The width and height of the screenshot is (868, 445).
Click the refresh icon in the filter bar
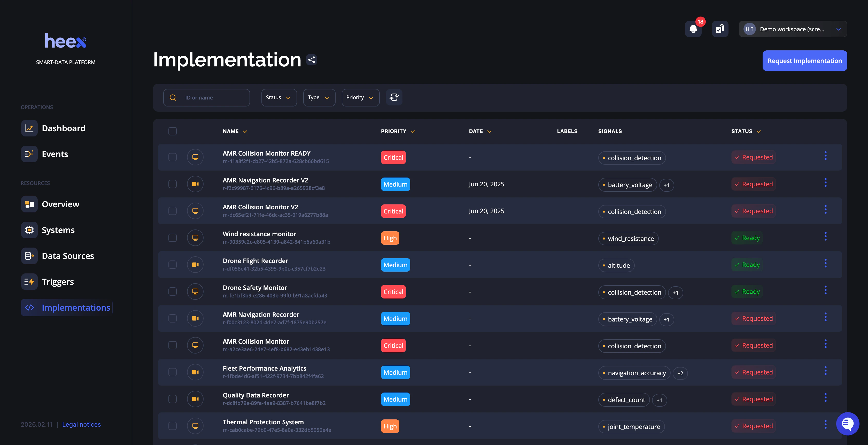[394, 97]
